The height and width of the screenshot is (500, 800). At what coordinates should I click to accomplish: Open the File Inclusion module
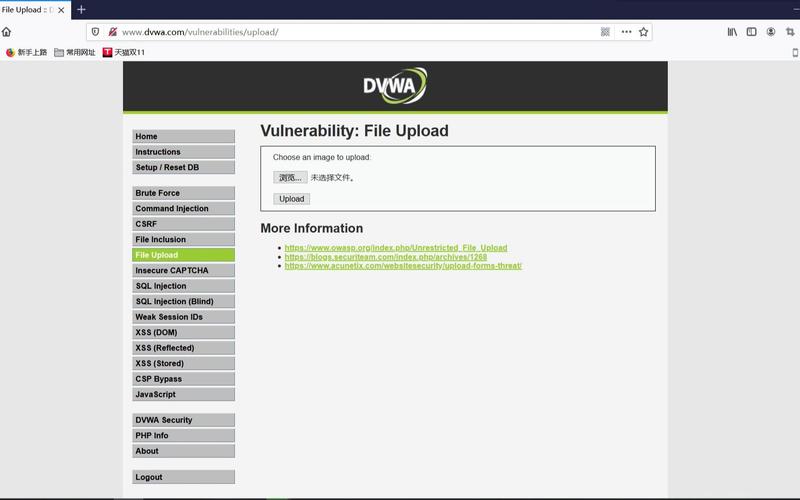(x=184, y=239)
